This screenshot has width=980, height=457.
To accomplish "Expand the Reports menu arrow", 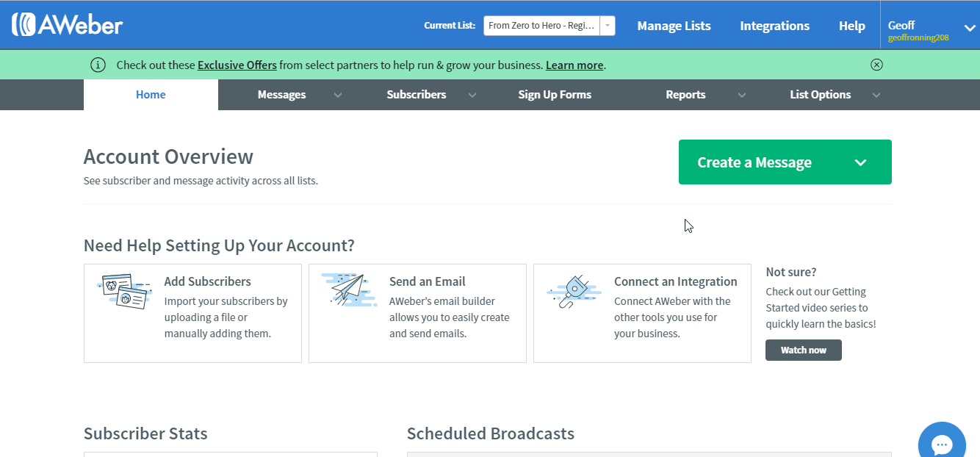I will (742, 95).
